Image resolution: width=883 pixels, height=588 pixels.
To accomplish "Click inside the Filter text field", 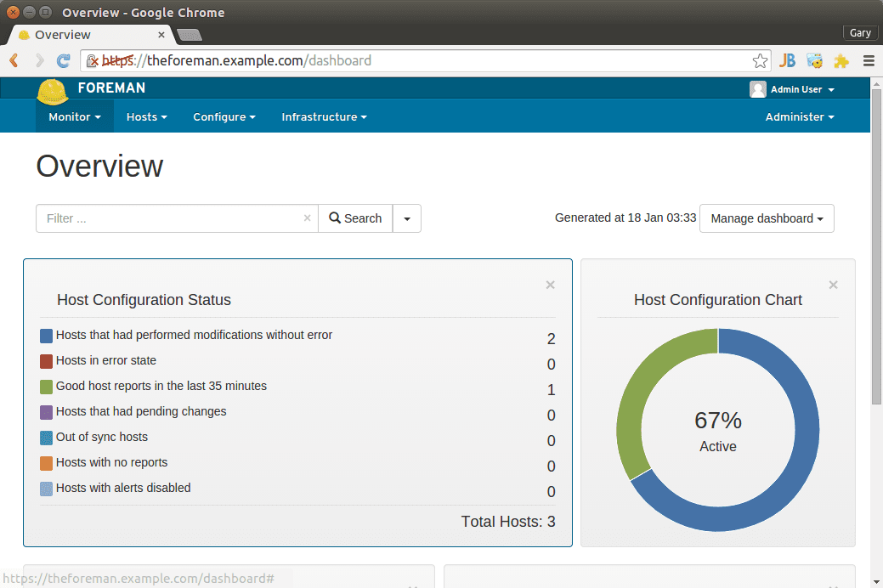I will coord(170,218).
